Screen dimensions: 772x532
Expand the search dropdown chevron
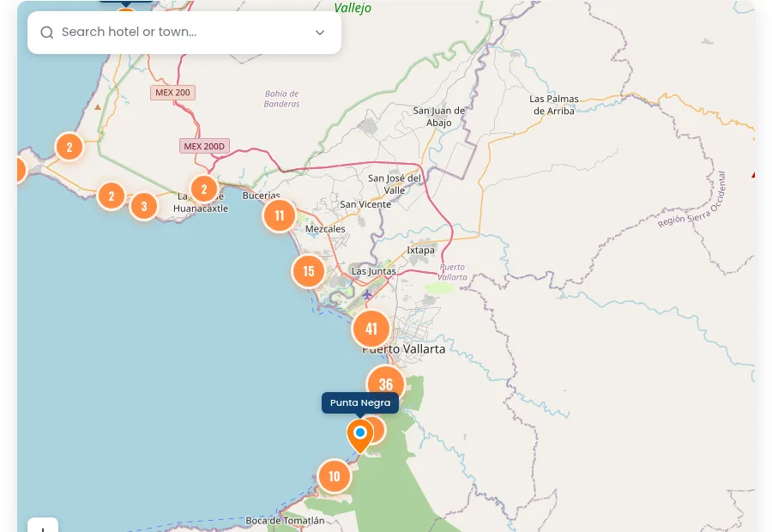tap(320, 33)
